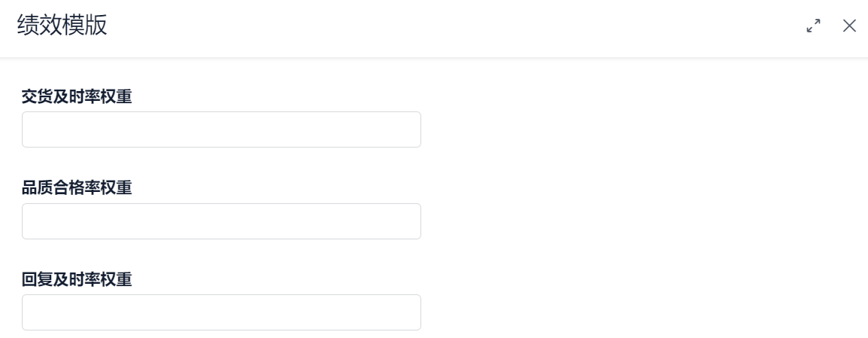This screenshot has width=868, height=338.
Task: Click the 绩效模版 title text
Action: [62, 26]
